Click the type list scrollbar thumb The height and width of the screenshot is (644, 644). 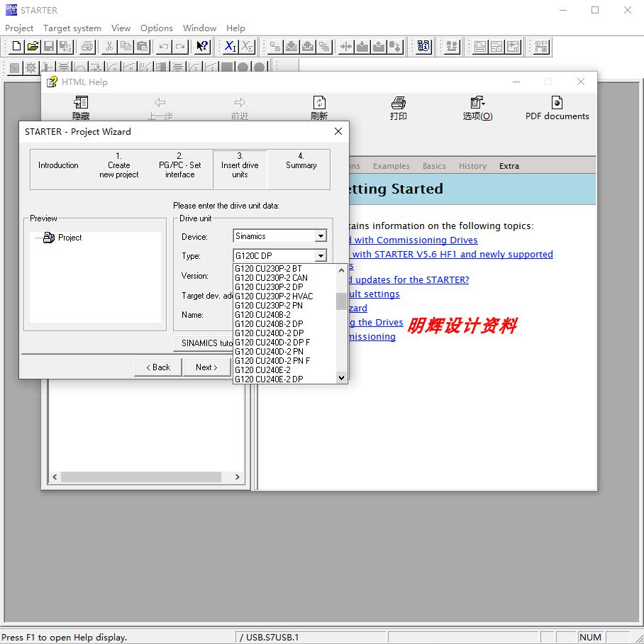[341, 301]
